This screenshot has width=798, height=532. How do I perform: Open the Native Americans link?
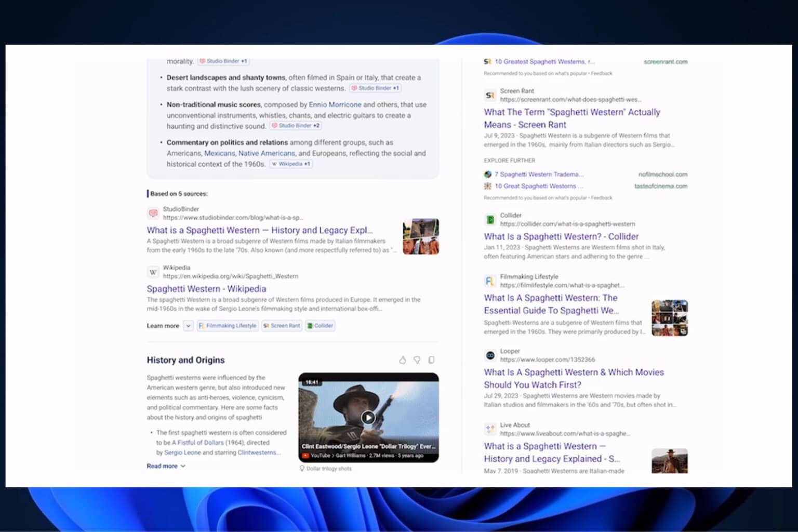tap(267, 153)
